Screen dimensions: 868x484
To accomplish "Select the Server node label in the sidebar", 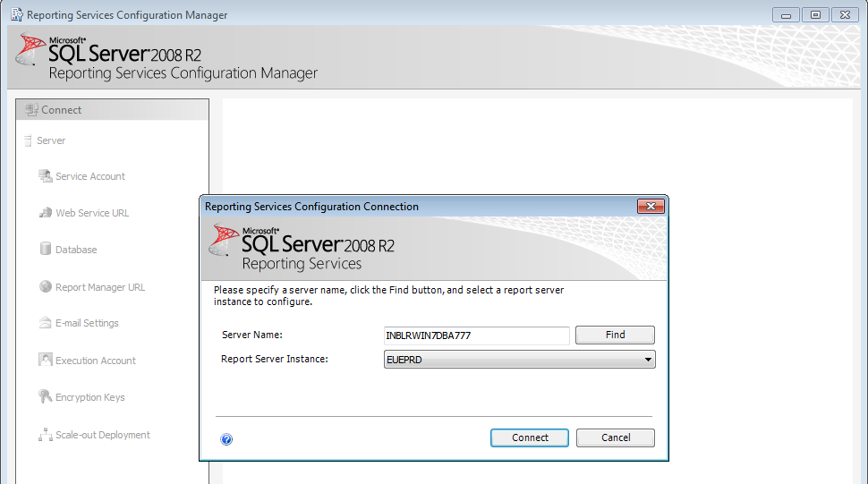I will pyautogui.click(x=51, y=140).
